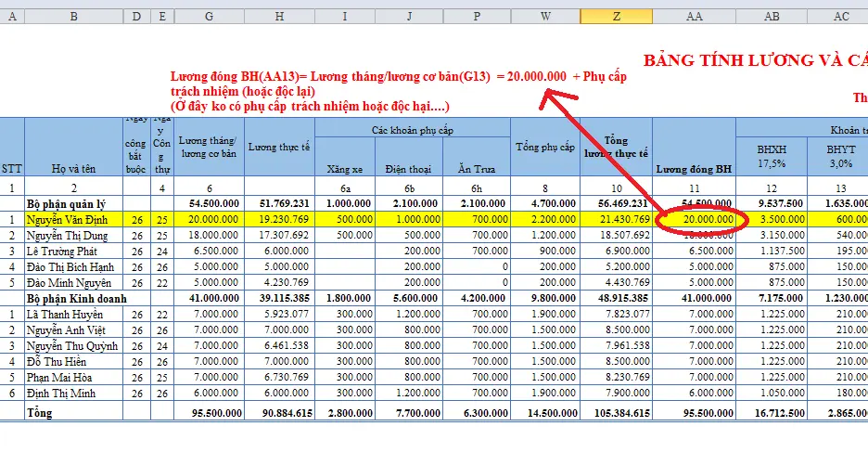
Task: Select the 56.469.231 cell
Action: click(616, 204)
